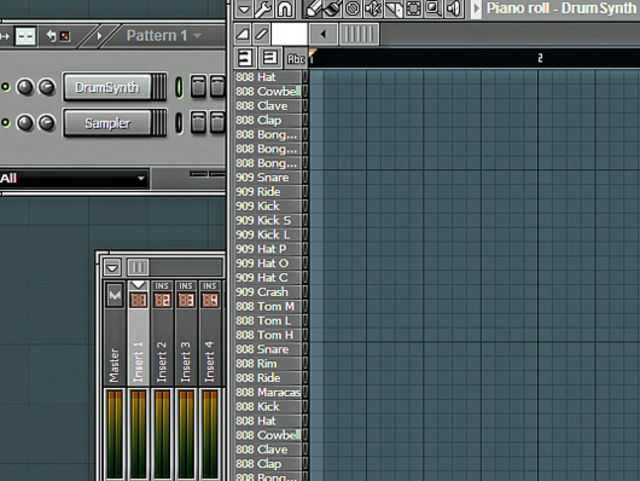Open the piano roll tools wrench menu
This screenshot has height=481, width=640.
(x=263, y=9)
